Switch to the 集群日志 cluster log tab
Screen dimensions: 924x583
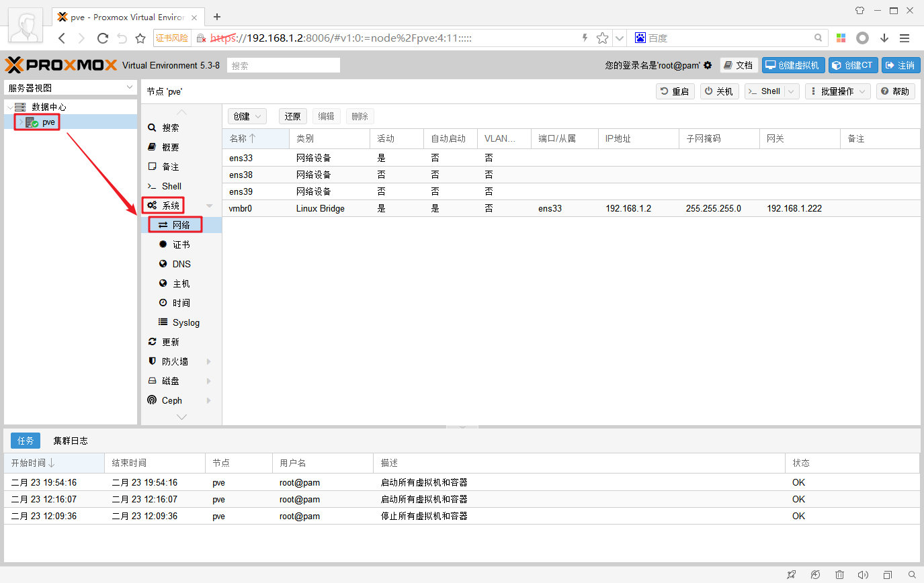(71, 441)
